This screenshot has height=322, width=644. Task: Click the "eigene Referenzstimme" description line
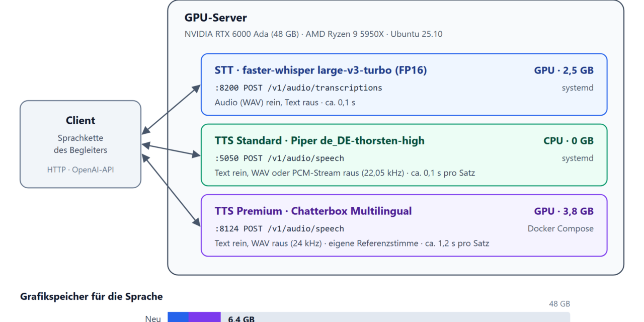tap(352, 244)
